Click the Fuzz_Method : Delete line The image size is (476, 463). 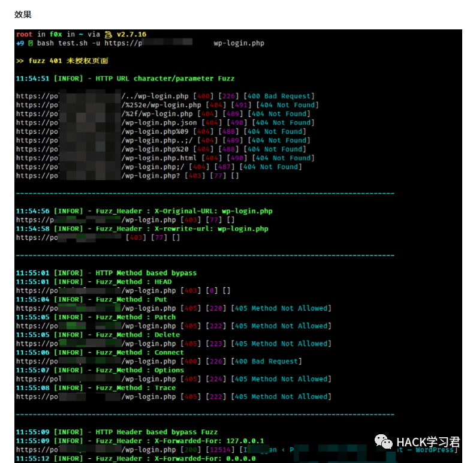98,334
